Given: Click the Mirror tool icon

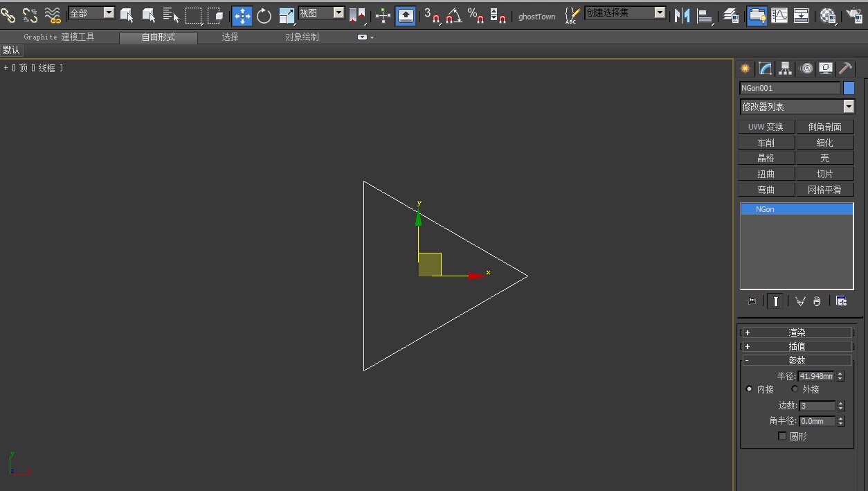Looking at the screenshot, I should (x=682, y=15).
